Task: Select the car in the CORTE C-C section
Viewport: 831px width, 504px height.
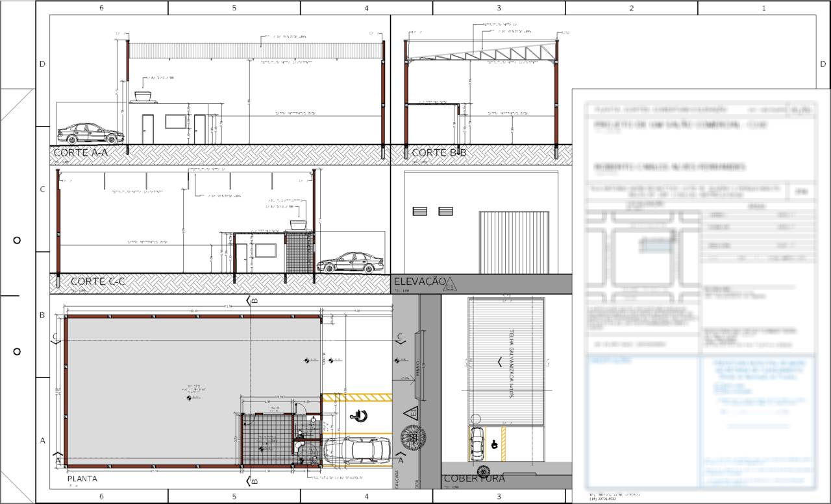Action: (x=349, y=263)
